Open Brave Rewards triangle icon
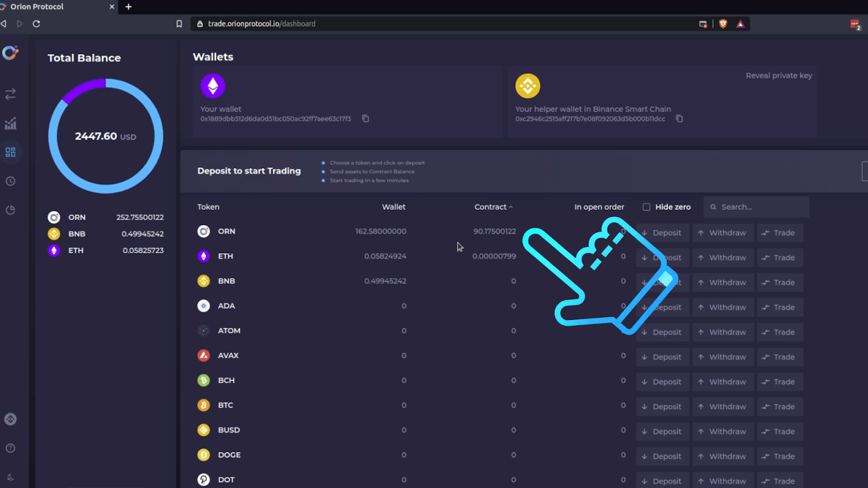The width and height of the screenshot is (868, 488). [741, 24]
